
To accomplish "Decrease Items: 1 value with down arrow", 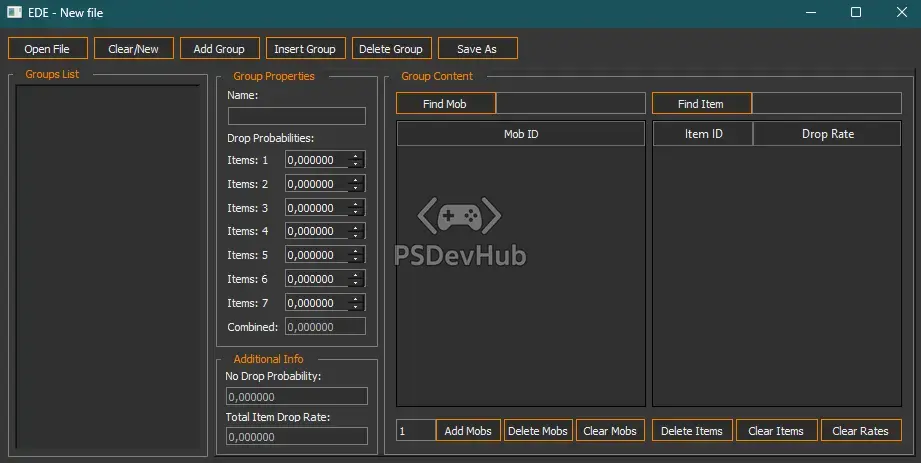I will click(x=356, y=164).
